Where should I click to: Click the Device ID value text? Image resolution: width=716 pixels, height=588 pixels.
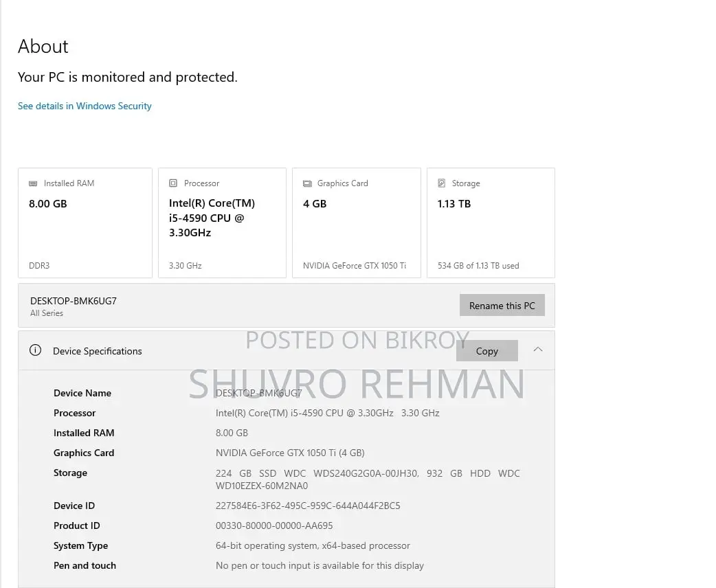point(308,506)
